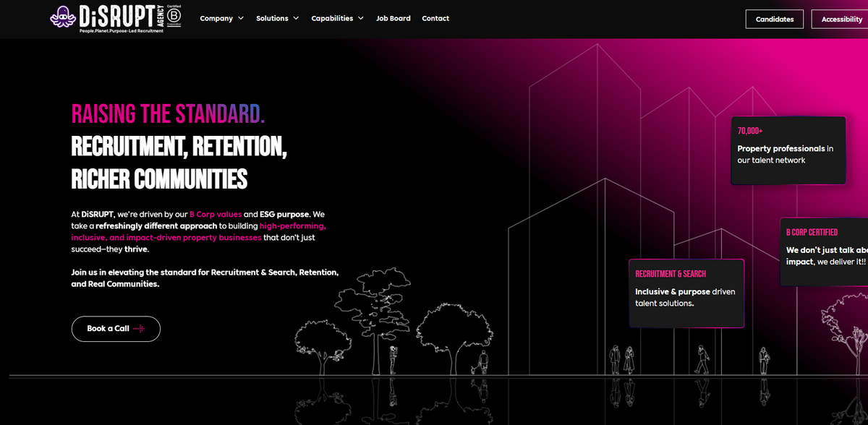
Task: Open the Accessibility button
Action: 841,20
